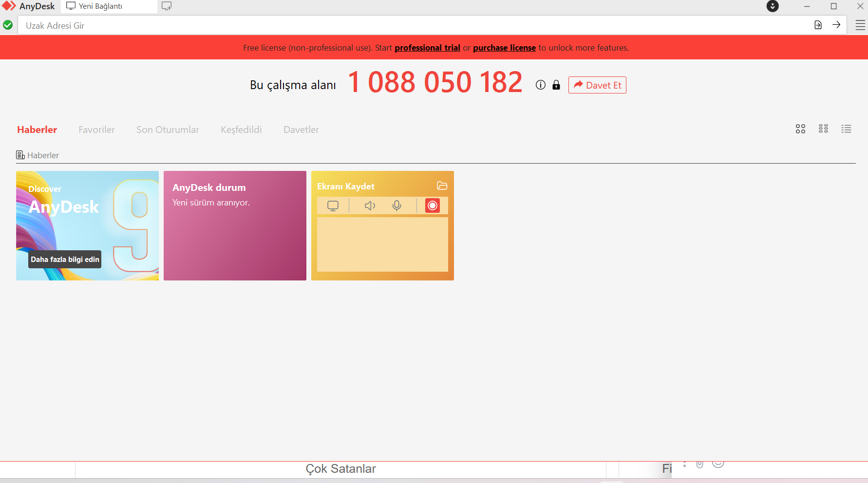Click the Haberler section header
The image size is (868, 483).
coord(38,155)
